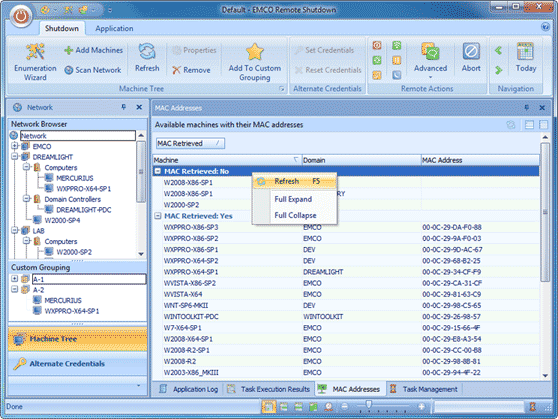
Task: Click the Add Machines green plus icon
Action: tap(69, 50)
